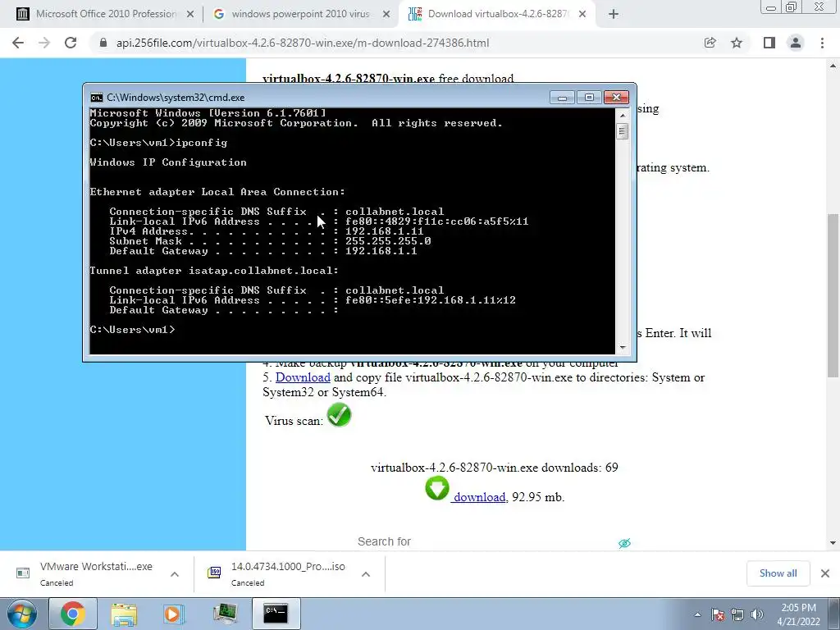Screen dimensions: 840x630
Task: Minimize the cmd.exe window
Action: [562, 98]
